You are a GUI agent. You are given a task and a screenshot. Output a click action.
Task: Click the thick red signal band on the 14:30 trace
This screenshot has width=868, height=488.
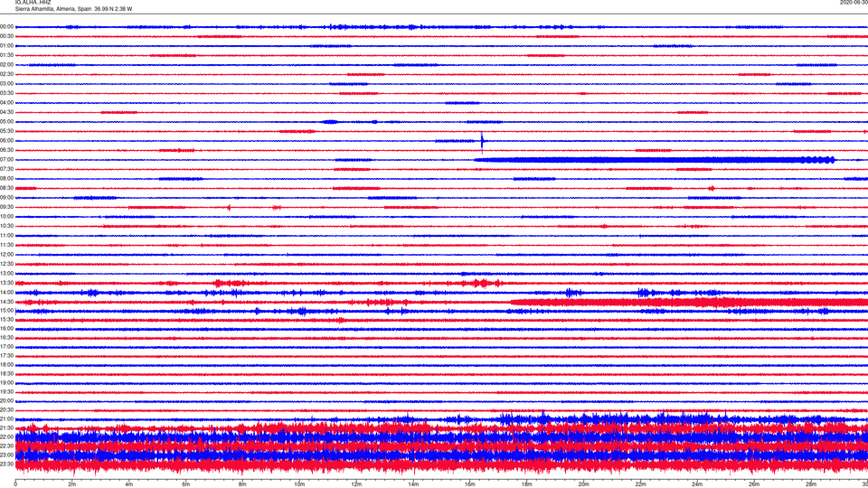point(689,302)
